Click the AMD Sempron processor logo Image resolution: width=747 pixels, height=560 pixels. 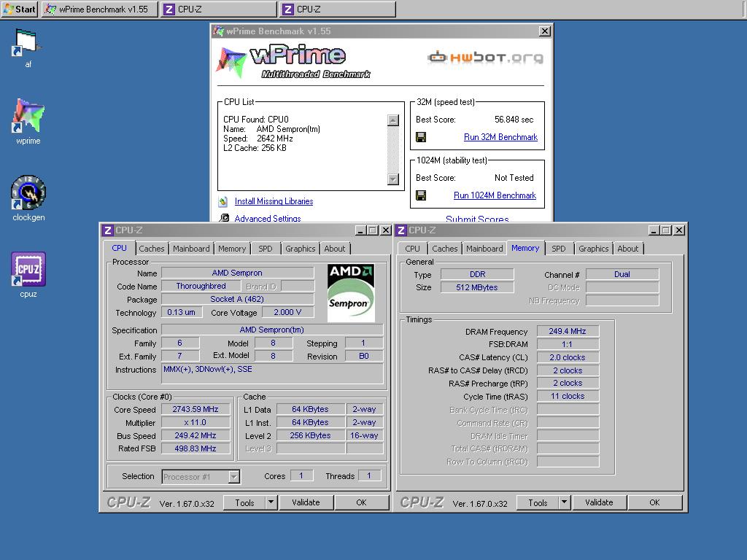(x=351, y=293)
